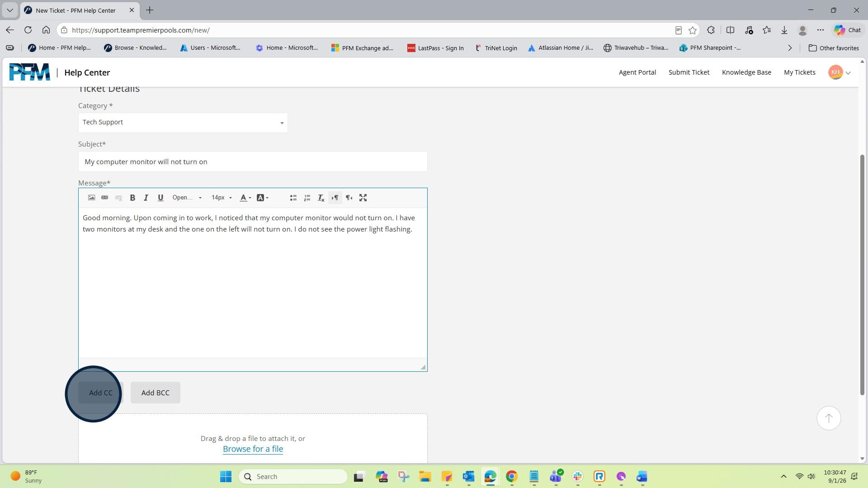This screenshot has height=488, width=868.
Task: Click the Add CC button
Action: pos(101,393)
